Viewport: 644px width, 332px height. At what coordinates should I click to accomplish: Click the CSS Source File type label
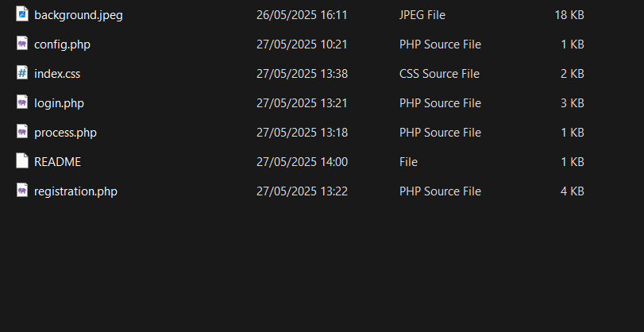pos(439,74)
